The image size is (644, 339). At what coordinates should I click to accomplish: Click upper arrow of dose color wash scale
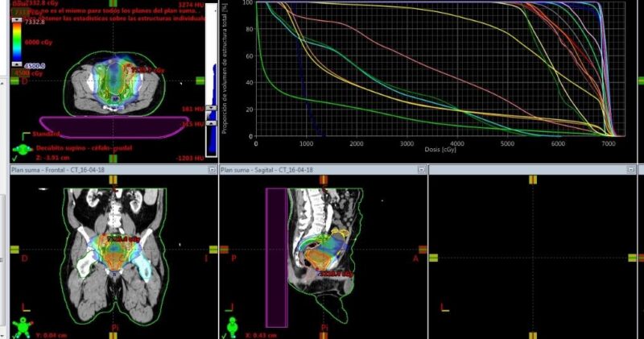pos(16,15)
